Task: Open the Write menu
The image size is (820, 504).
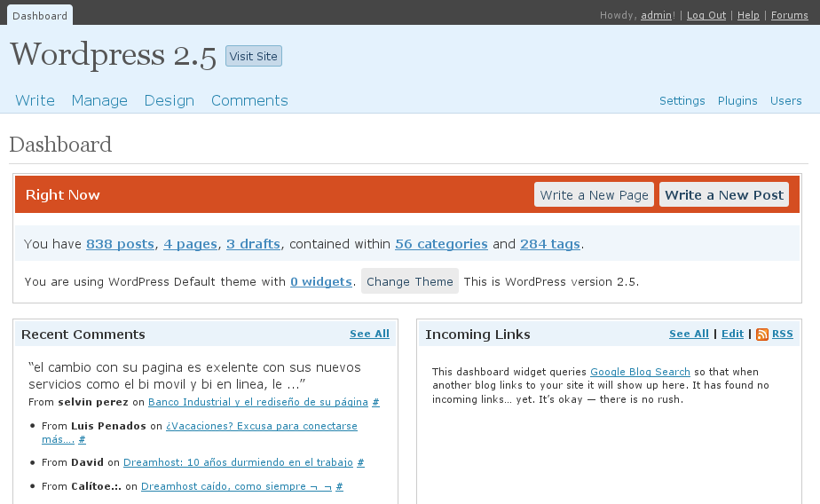Action: (35, 100)
